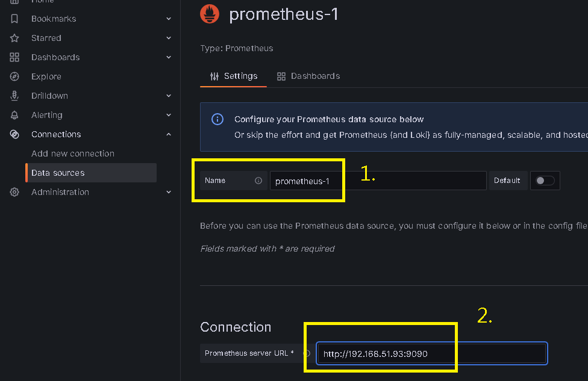Expand the Bookmarks section chevron
The height and width of the screenshot is (381, 588).
point(169,19)
